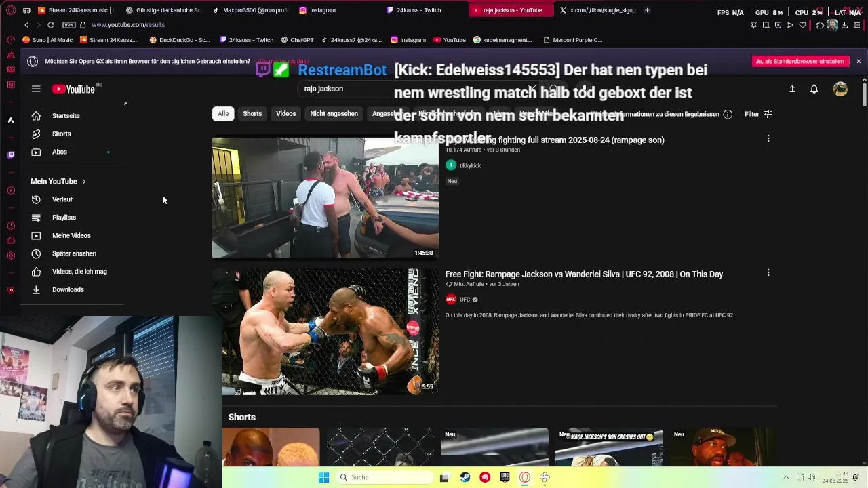Screen dimensions: 868x488
Task: Open Verlauf history in sidebar
Action: click(73, 199)
